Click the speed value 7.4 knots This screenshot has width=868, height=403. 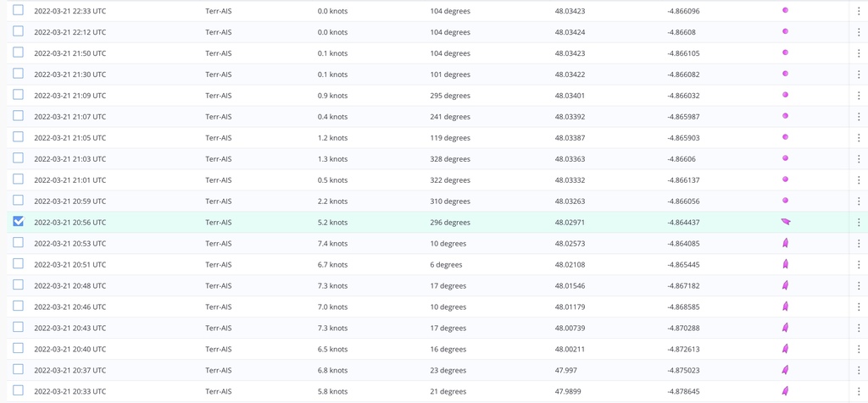[332, 243]
